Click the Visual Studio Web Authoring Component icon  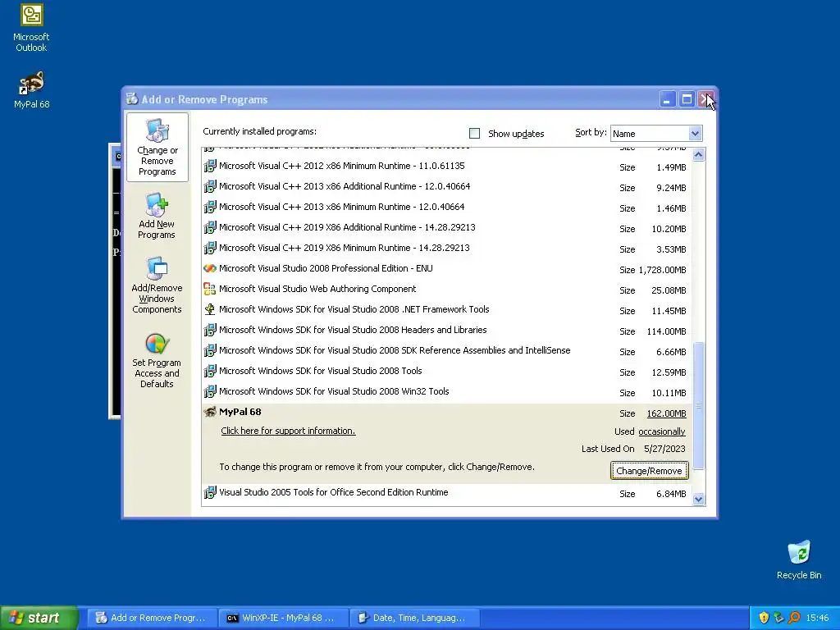point(210,289)
